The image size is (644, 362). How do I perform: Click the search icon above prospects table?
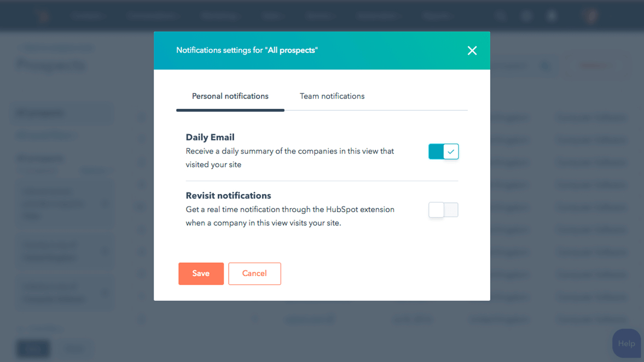[x=546, y=66]
